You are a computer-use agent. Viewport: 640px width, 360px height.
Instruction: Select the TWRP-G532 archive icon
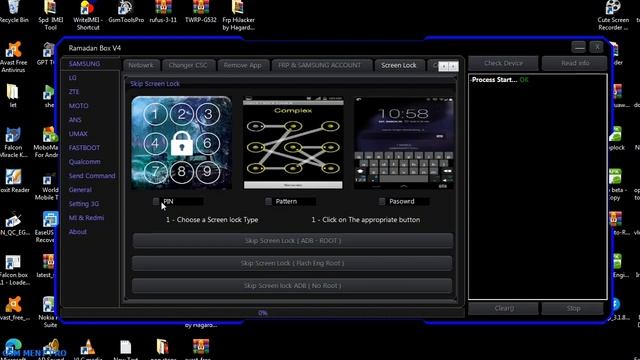[200, 11]
